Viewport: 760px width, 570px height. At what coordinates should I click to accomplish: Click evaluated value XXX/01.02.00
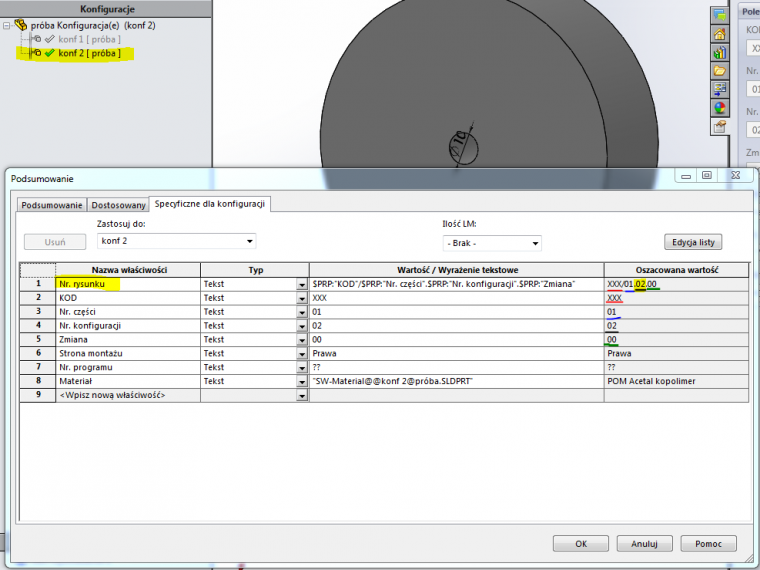677,284
